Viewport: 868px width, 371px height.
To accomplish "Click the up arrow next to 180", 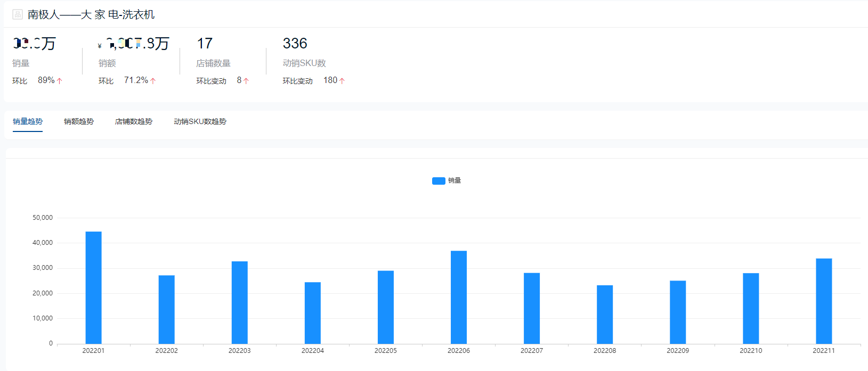I will [x=342, y=81].
